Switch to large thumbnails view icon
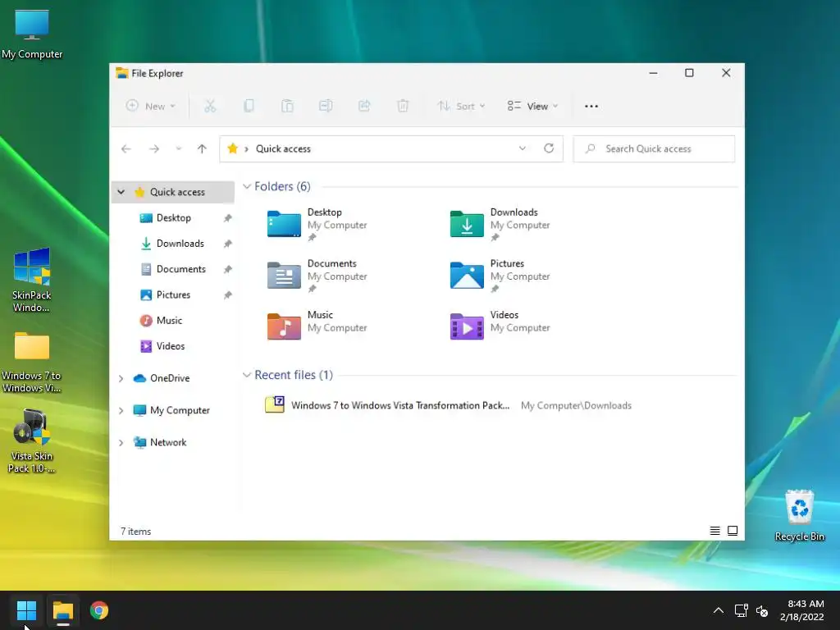This screenshot has width=840, height=630. (733, 531)
